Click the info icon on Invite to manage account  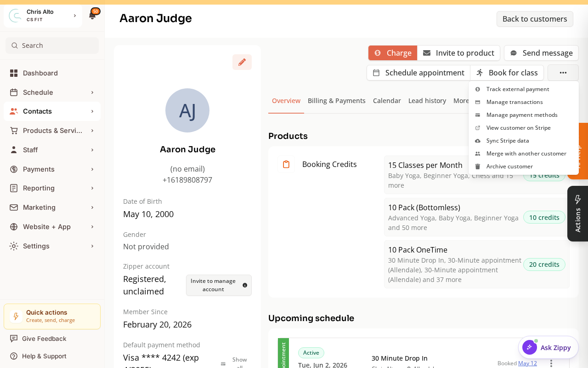pos(245,285)
